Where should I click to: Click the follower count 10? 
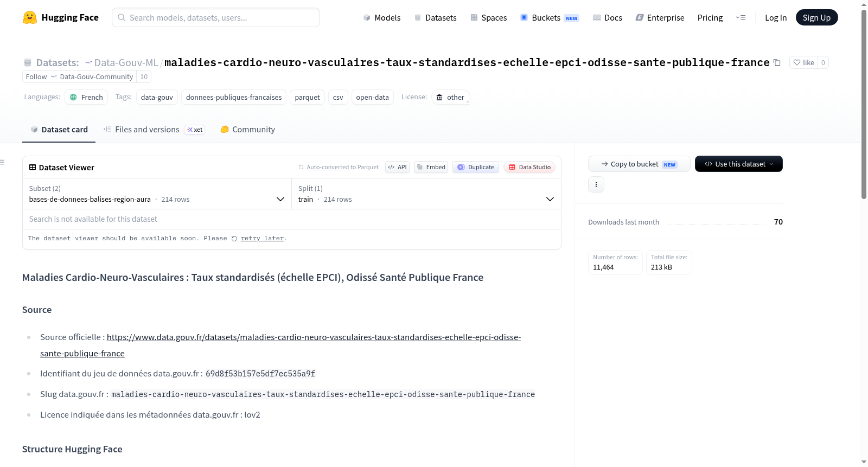coord(144,77)
